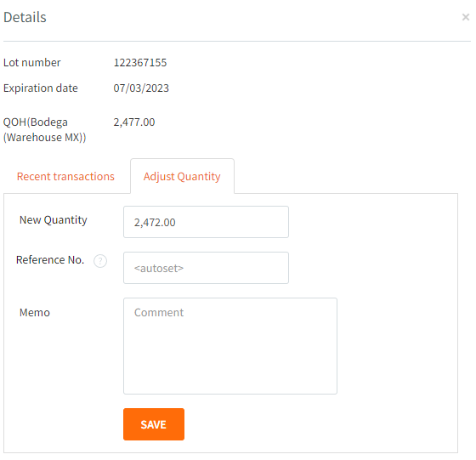This screenshot has width=476, height=460.
Task: Click the Reference No. autoset input field
Action: click(x=206, y=268)
